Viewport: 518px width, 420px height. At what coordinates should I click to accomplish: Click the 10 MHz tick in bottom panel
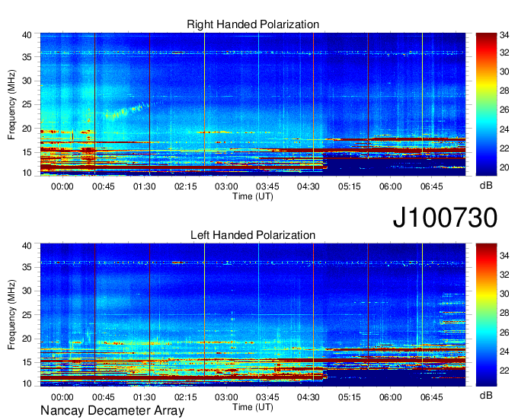[27, 383]
